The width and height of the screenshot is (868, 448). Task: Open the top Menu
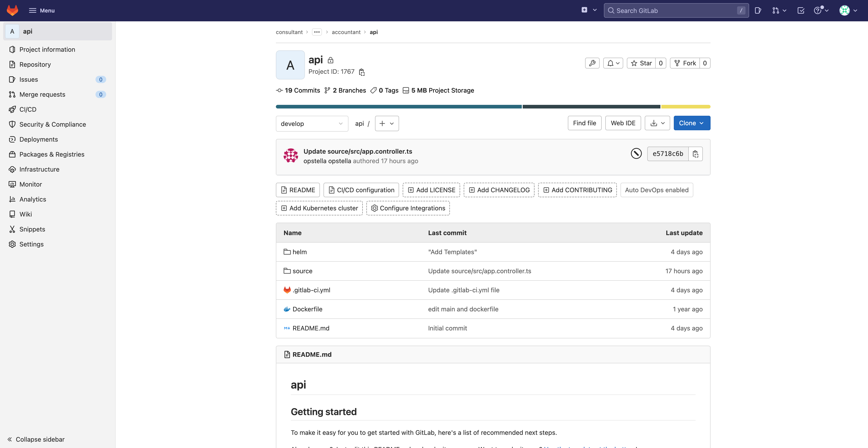[x=42, y=10]
